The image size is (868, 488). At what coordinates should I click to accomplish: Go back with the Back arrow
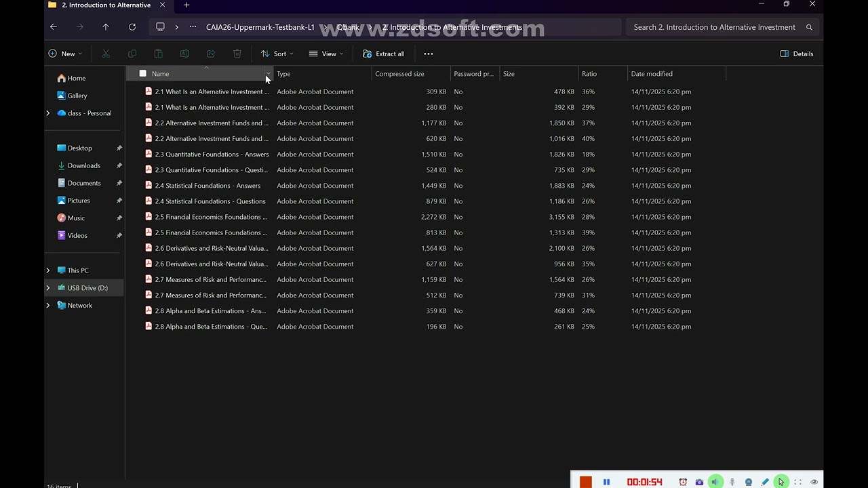click(54, 27)
